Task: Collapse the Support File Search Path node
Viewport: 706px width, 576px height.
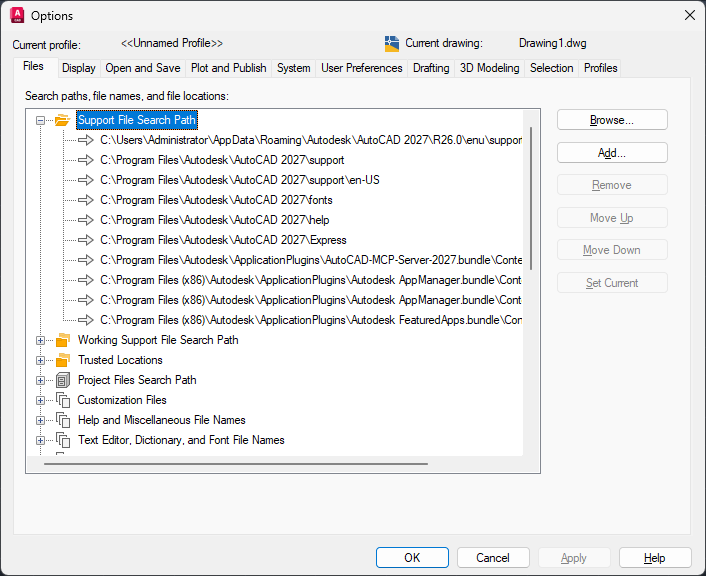Action: pos(41,120)
